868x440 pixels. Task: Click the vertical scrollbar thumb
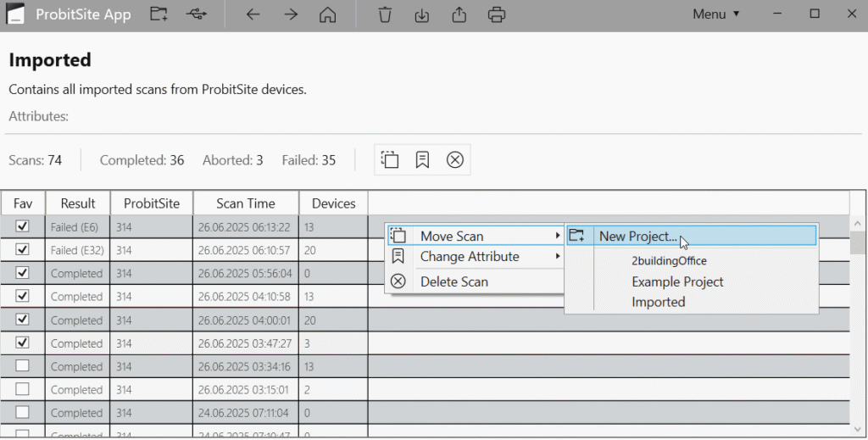click(858, 242)
